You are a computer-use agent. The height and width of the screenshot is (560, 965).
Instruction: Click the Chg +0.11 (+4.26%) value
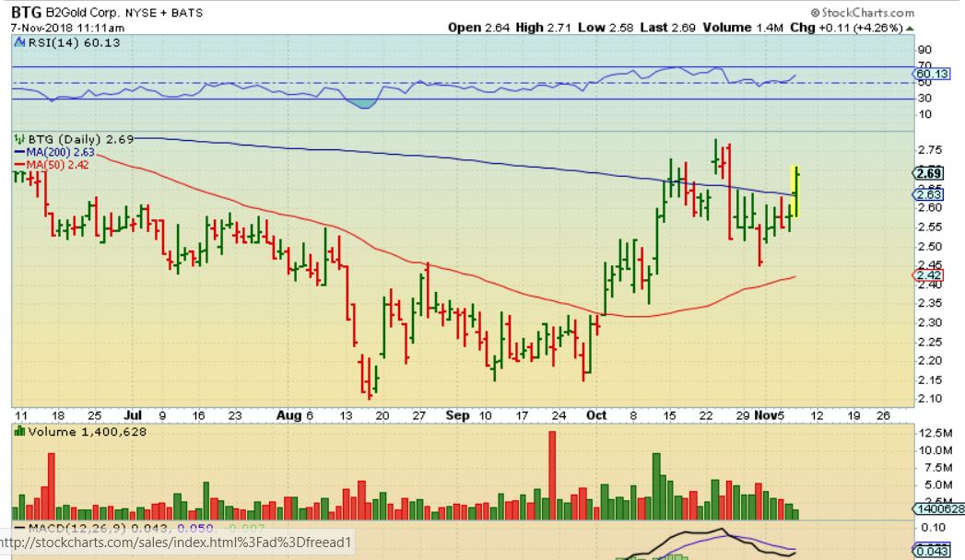(x=846, y=28)
